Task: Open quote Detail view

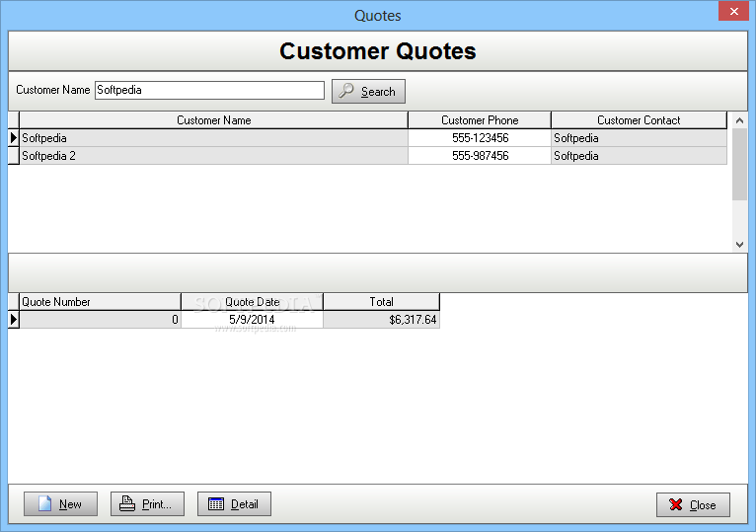Action: click(x=234, y=504)
